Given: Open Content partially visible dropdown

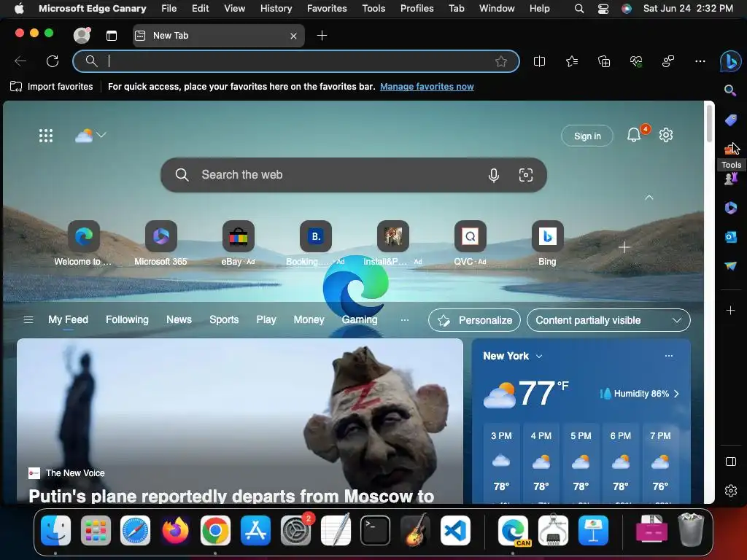Looking at the screenshot, I should [x=608, y=321].
